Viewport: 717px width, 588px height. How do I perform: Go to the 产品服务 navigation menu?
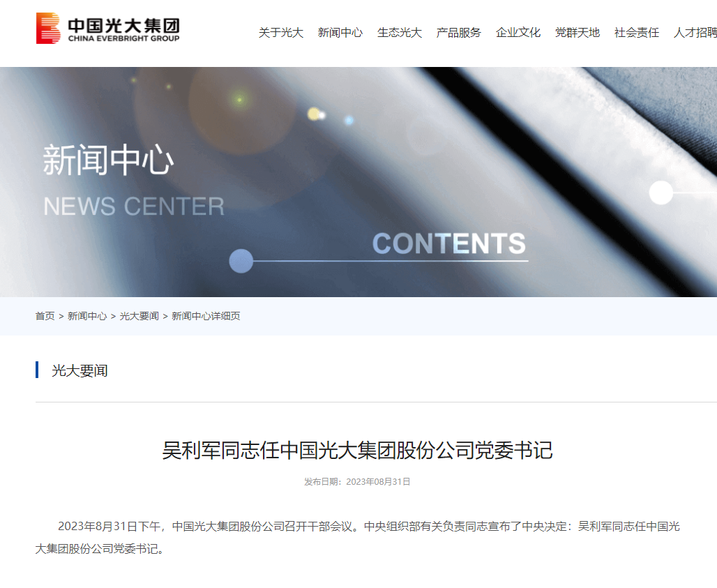coord(459,32)
